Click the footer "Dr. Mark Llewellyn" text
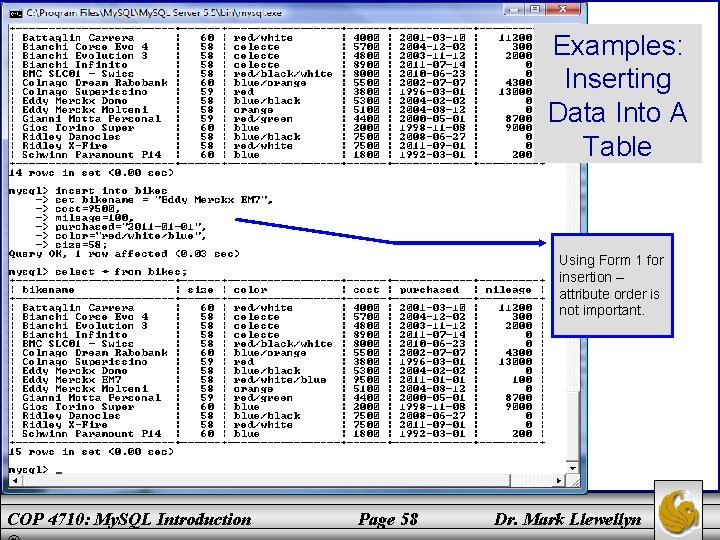The height and width of the screenshot is (540, 720). click(568, 520)
